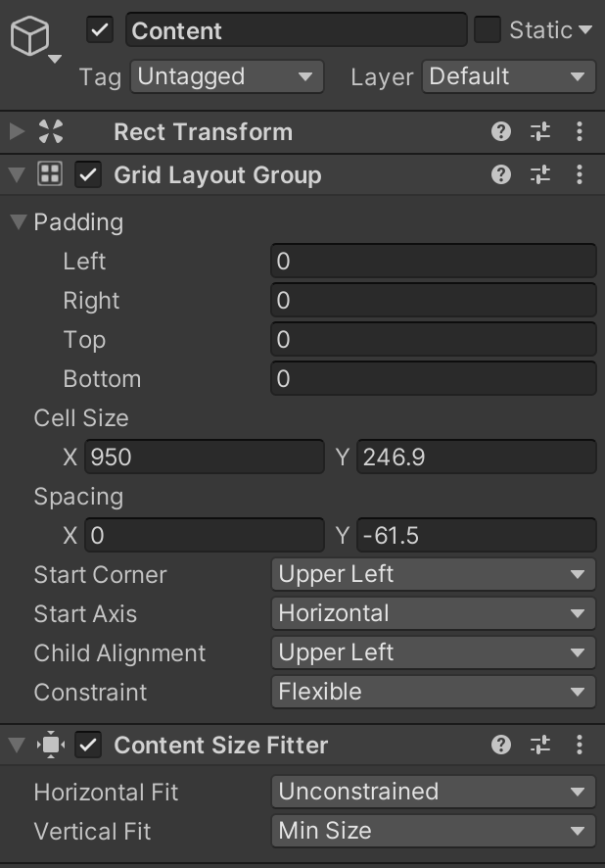Viewport: 605px width, 868px height.
Task: Change the Vertical Fit dropdown from Min Size
Action: coord(433,832)
